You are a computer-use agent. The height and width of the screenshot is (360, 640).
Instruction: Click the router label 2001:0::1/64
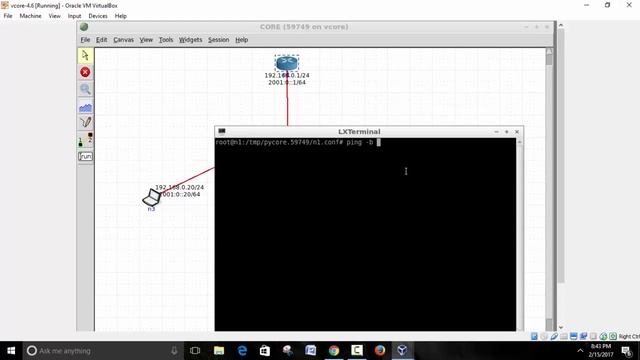click(x=287, y=82)
